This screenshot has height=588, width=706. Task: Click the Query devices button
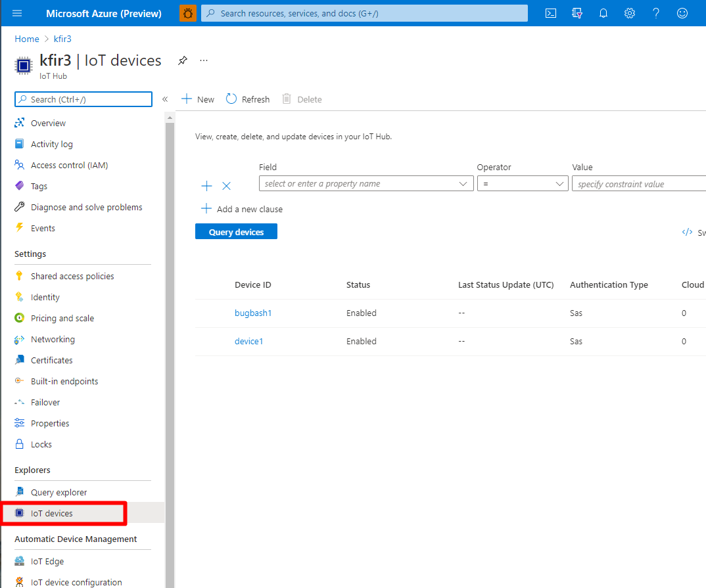[x=236, y=231]
